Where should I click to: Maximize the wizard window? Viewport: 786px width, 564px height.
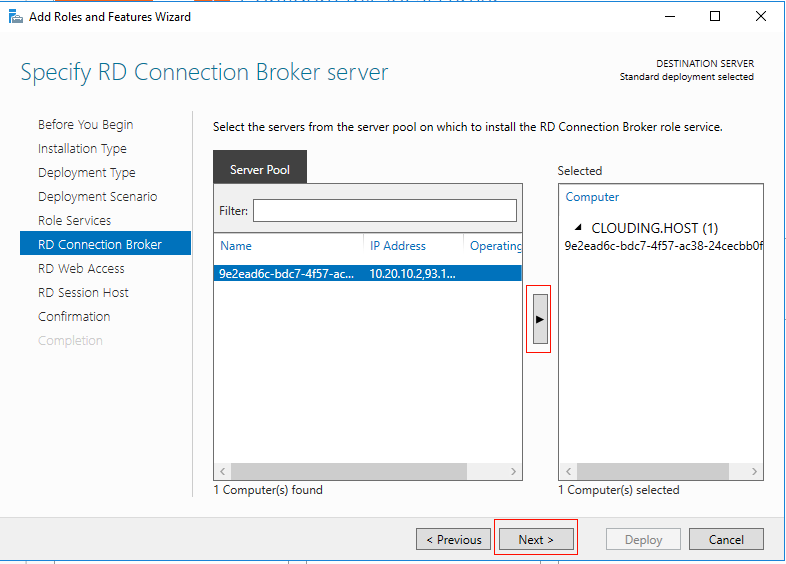715,16
